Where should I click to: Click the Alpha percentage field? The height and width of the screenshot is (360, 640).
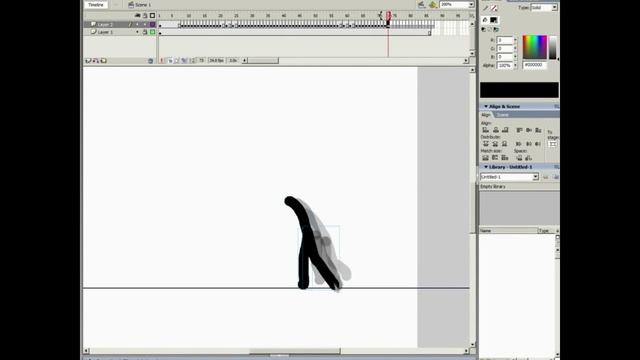(x=505, y=65)
